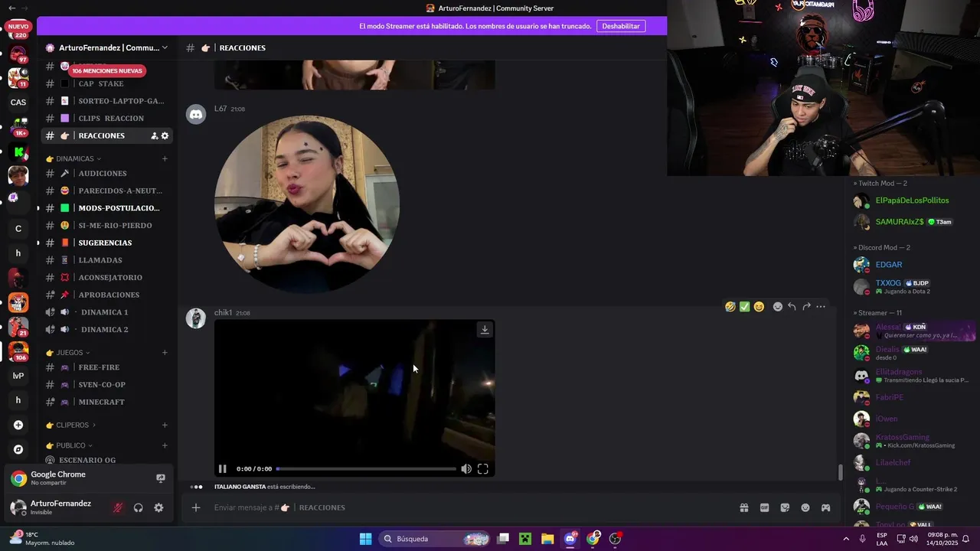Disable streamer mode with the Deshabilitar button
Image resolution: width=980 pixels, height=551 pixels.
[621, 26]
